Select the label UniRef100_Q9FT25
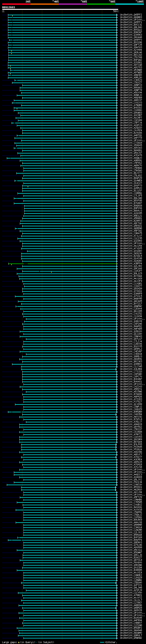This screenshot has width=146, height=644. point(131,45)
